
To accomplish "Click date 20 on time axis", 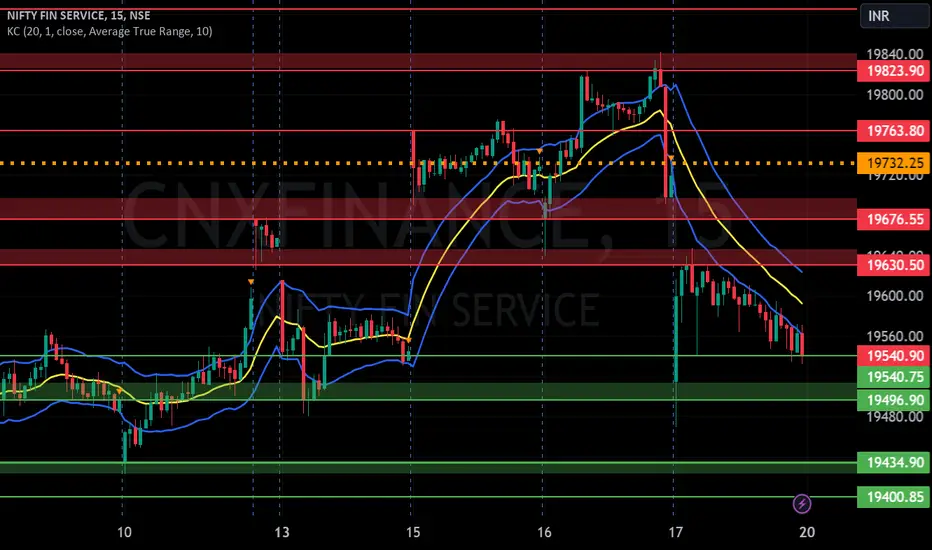I will 807,532.
